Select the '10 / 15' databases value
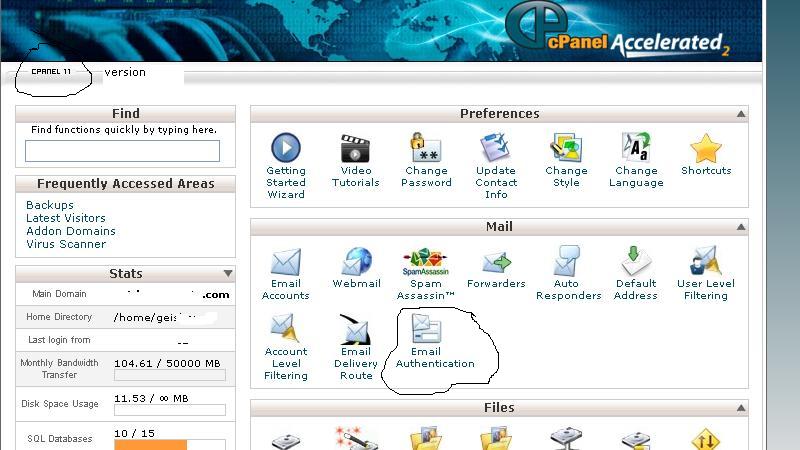Screen dimensions: 800x450 pos(134,433)
